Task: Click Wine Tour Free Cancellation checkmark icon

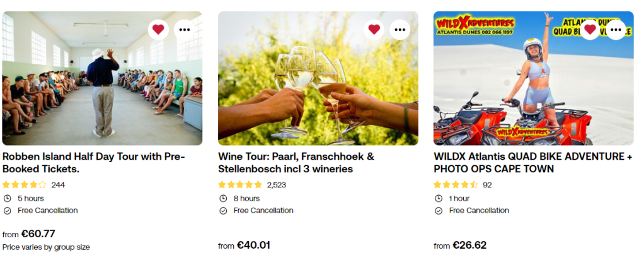Action: pyautogui.click(x=223, y=211)
